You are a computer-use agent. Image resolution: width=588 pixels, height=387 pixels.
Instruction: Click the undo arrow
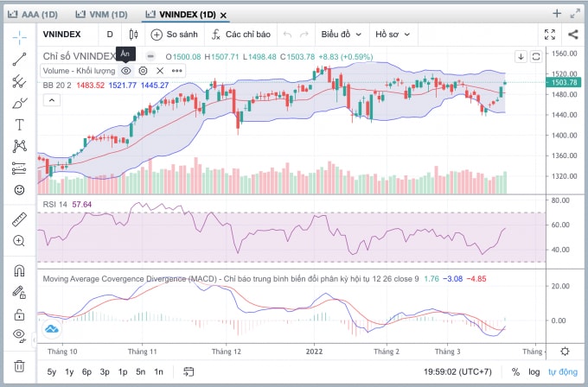coord(288,35)
